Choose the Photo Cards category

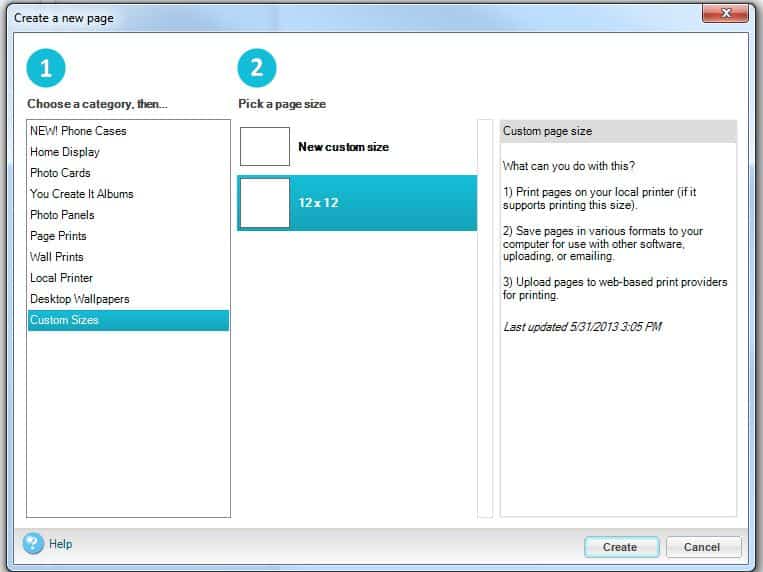click(128, 173)
